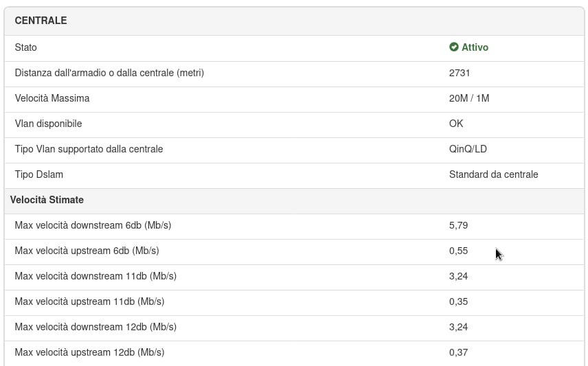Click the Tipo Dslam label
588x366 pixels.
(39, 174)
